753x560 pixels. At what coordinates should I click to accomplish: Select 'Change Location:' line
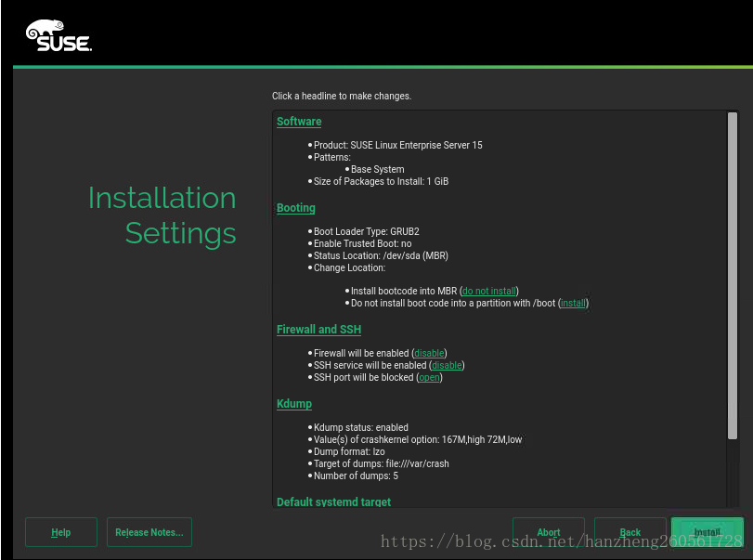(x=349, y=268)
